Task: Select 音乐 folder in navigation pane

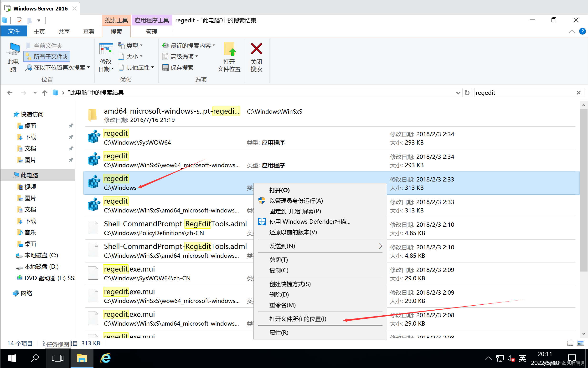Action: click(x=30, y=232)
